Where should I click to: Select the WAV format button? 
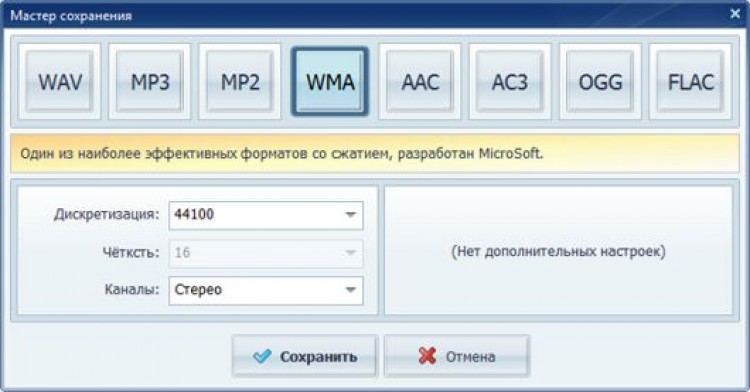click(60, 82)
